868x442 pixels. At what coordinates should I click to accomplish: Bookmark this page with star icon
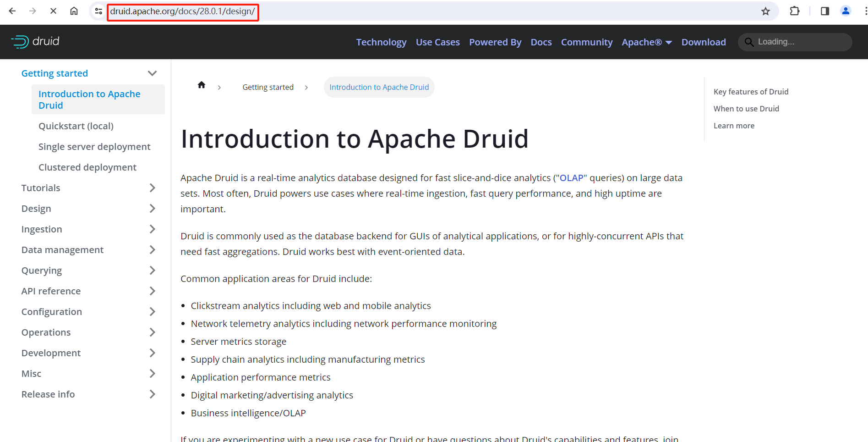coord(765,11)
